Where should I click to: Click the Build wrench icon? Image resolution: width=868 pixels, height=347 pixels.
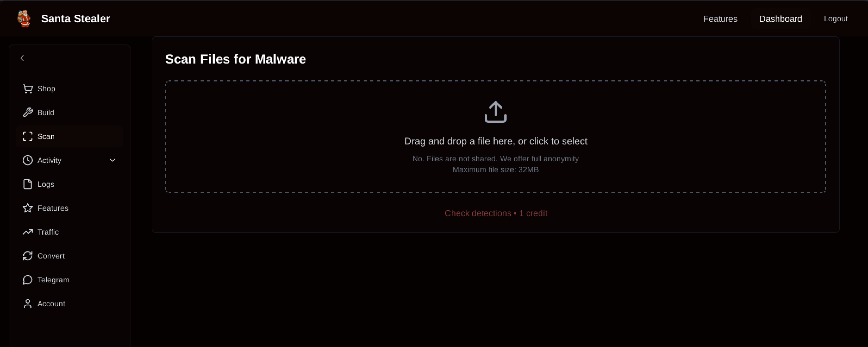(28, 112)
